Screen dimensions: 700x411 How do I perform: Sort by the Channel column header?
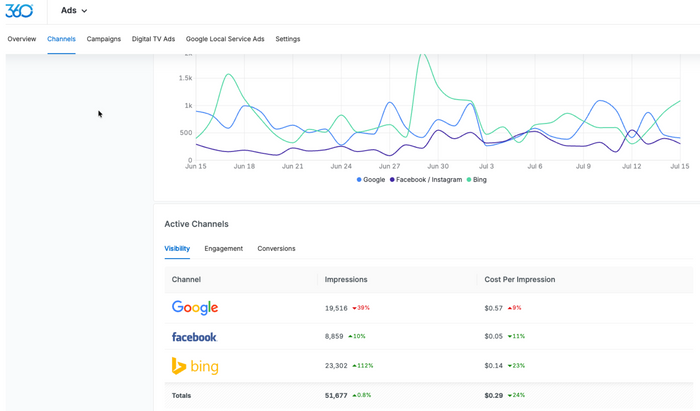tap(186, 279)
